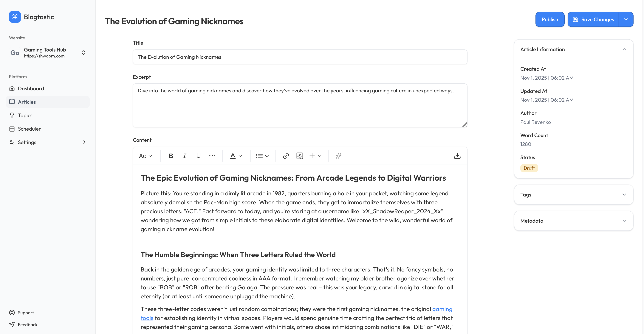Go to Topics in the sidebar
The height and width of the screenshot is (334, 644).
[x=25, y=116]
